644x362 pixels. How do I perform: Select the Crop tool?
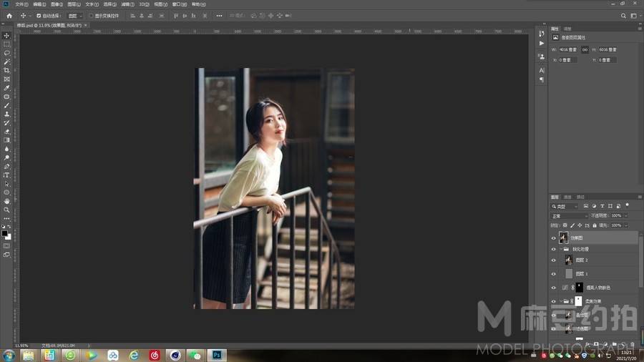coord(6,71)
